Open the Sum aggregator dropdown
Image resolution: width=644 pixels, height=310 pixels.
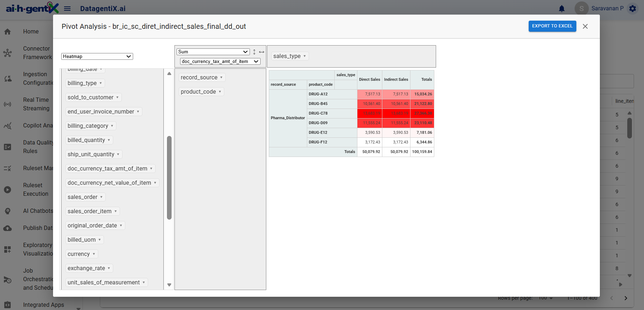pyautogui.click(x=213, y=52)
